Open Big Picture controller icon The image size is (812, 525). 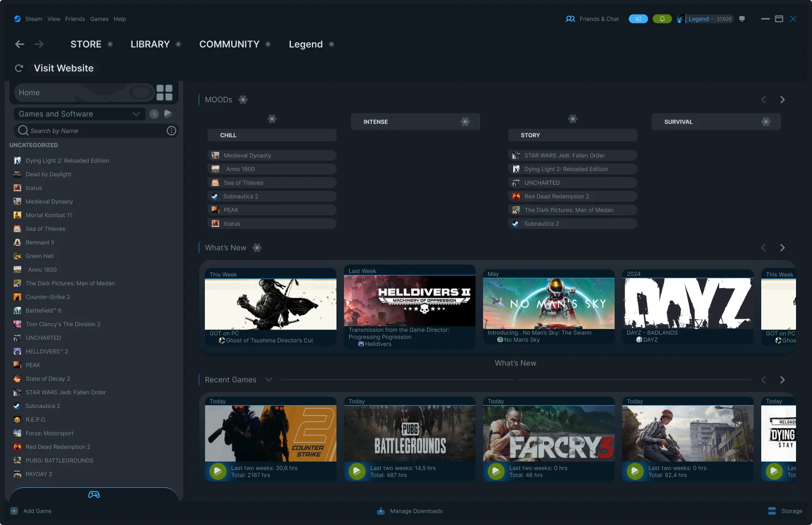point(94,494)
